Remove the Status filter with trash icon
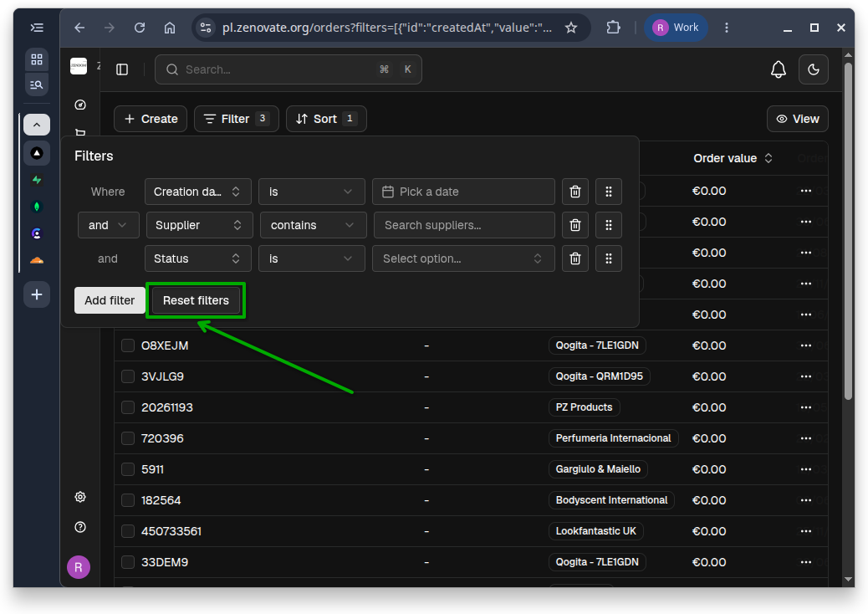868x614 pixels. pyautogui.click(x=575, y=258)
